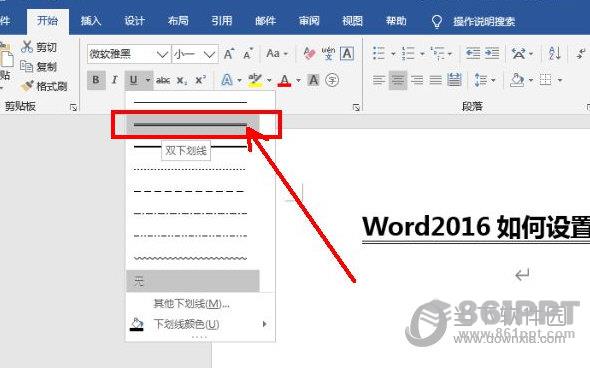Open the 邮件 (Mailings) tab
This screenshot has height=368, width=590.
point(266,21)
